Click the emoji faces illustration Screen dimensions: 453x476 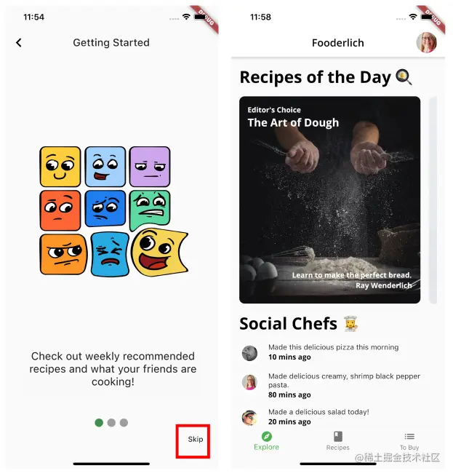[113, 211]
